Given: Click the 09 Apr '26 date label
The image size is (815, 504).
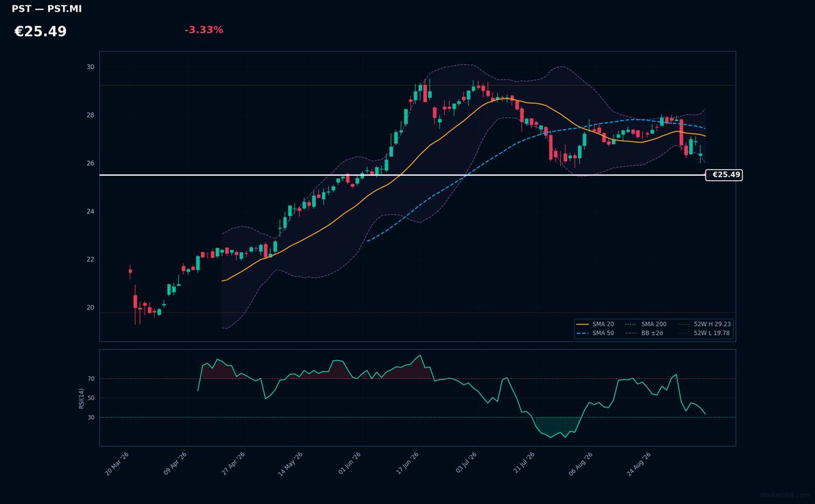Looking at the screenshot, I should point(175,464).
